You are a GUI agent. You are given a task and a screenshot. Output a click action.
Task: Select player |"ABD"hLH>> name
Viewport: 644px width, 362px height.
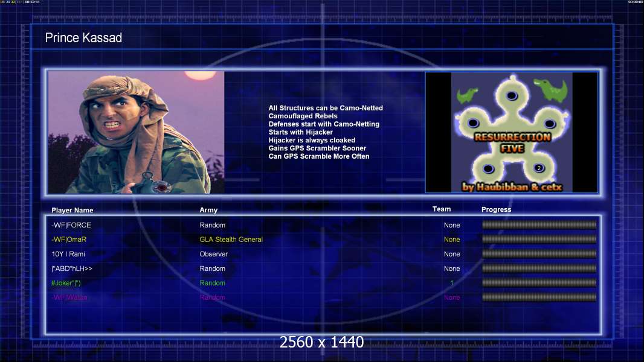[72, 268]
